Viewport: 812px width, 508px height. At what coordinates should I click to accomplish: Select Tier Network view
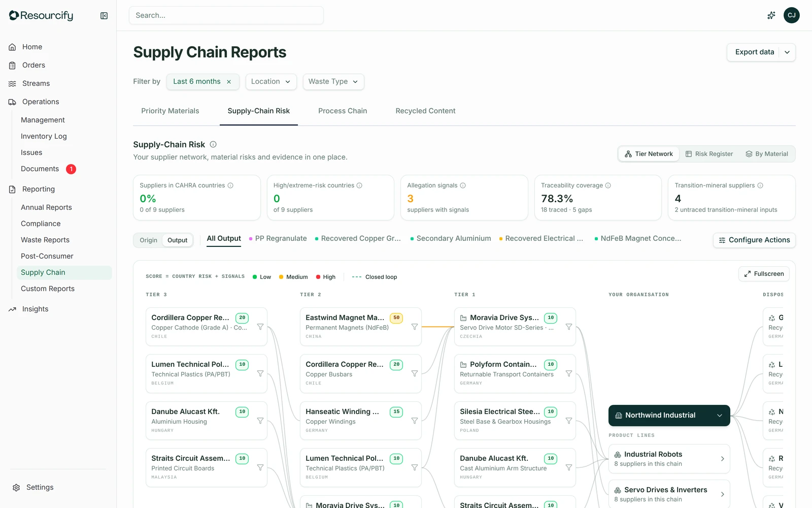pos(649,154)
